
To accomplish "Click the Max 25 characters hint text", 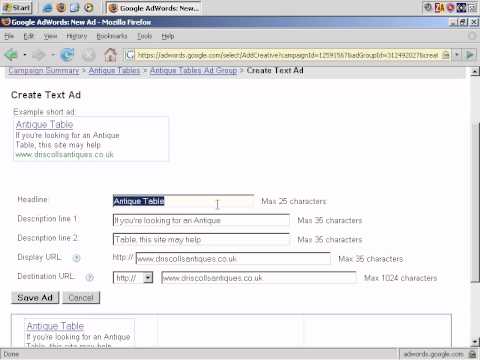I will [294, 201].
